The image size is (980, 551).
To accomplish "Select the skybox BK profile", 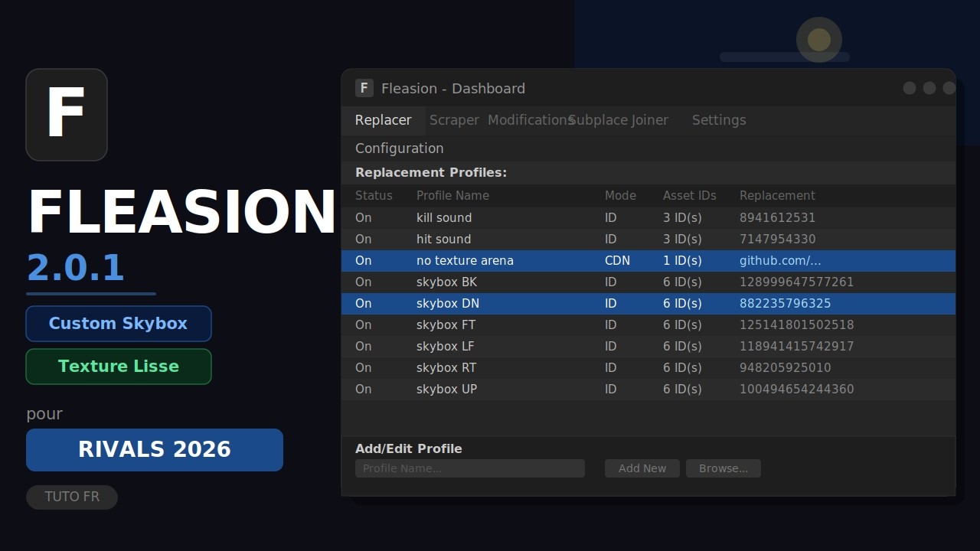I will [648, 282].
